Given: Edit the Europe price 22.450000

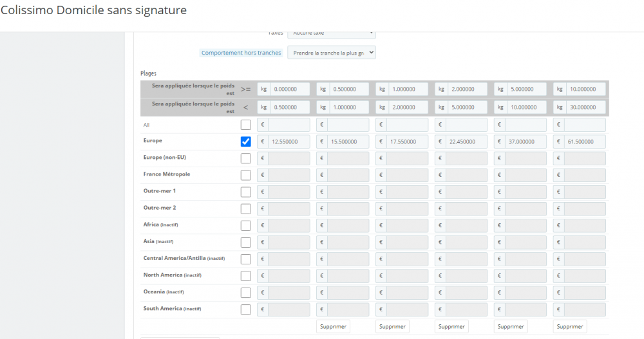Looking at the screenshot, I should (x=466, y=142).
